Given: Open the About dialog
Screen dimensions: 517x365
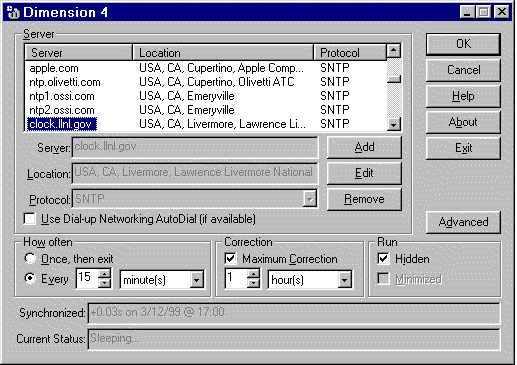Looking at the screenshot, I should [463, 122].
